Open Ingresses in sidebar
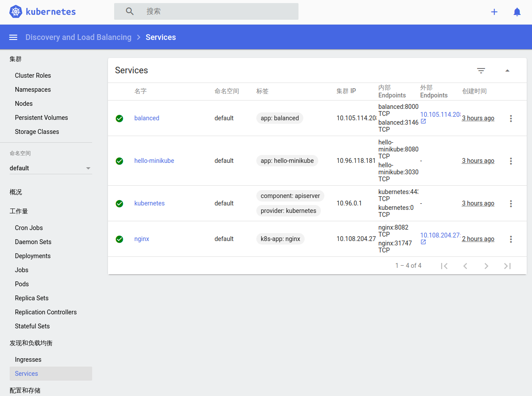The width and height of the screenshot is (532, 396). [28, 360]
